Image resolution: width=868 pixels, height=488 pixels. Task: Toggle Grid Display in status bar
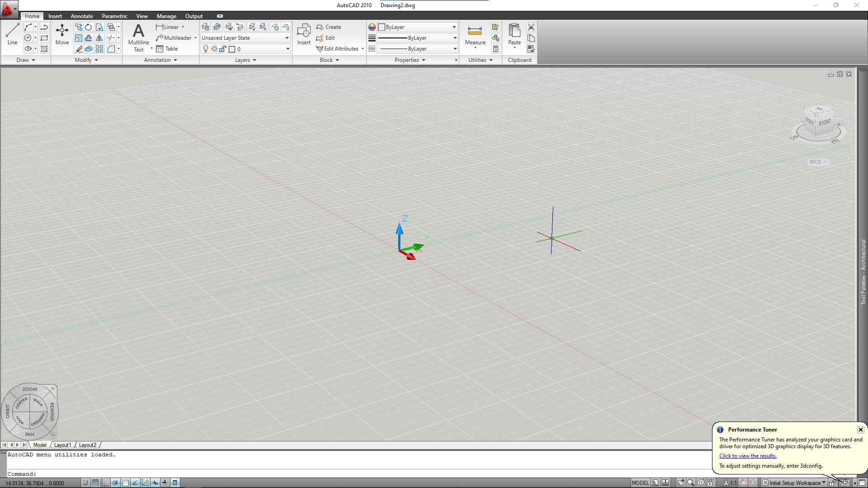[95, 483]
